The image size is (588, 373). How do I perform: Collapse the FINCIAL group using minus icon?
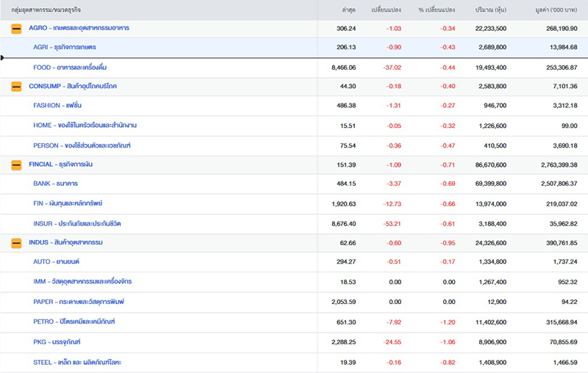click(x=16, y=164)
